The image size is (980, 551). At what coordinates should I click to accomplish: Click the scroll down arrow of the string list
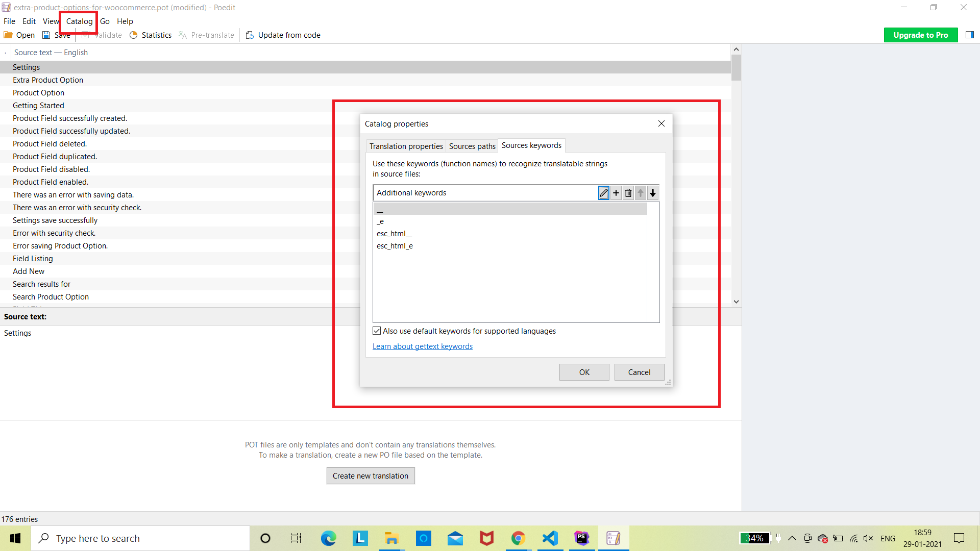[736, 302]
